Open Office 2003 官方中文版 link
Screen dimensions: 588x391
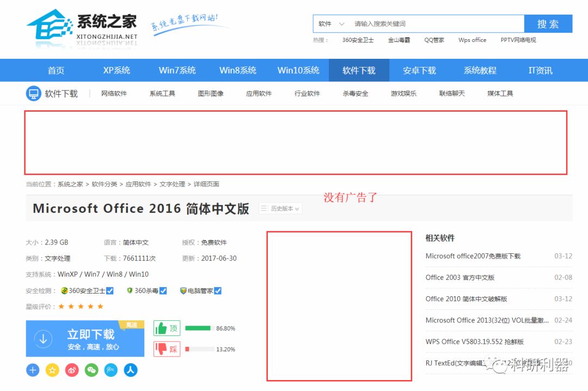pos(460,278)
